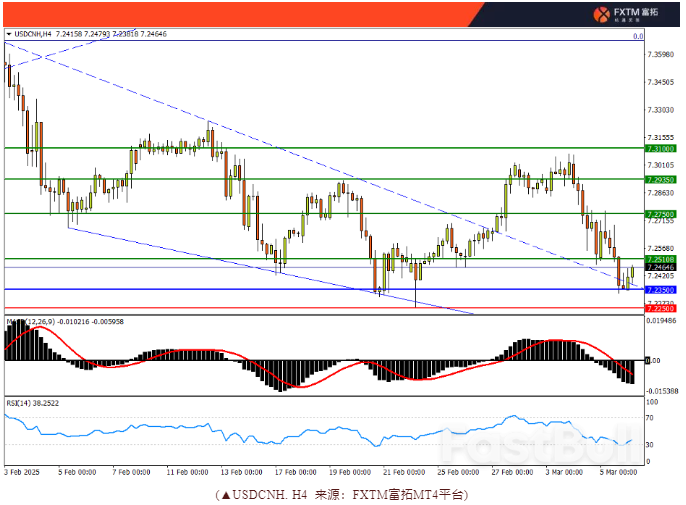Screen dimensions: 686x505
Task: Click the FXTM source caption text
Action: (342, 494)
